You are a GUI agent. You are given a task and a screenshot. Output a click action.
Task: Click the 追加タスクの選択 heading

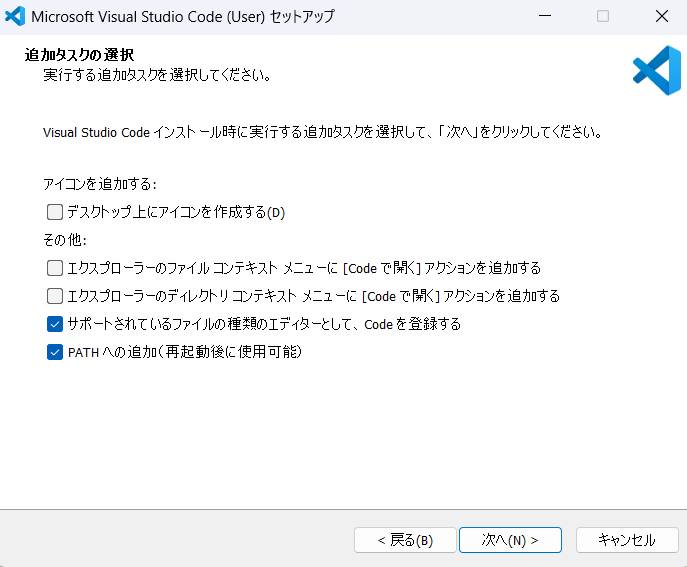(79, 55)
